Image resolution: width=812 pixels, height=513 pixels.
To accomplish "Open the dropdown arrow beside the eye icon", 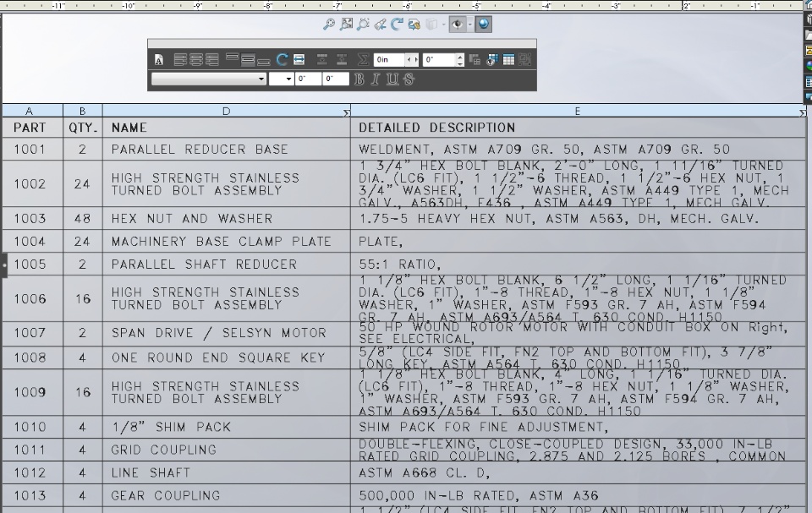I will [x=469, y=25].
